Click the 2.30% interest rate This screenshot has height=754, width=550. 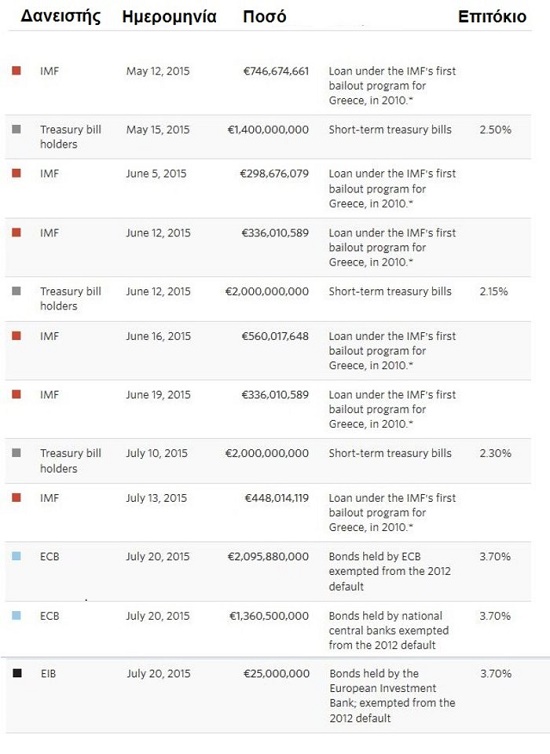[495, 453]
